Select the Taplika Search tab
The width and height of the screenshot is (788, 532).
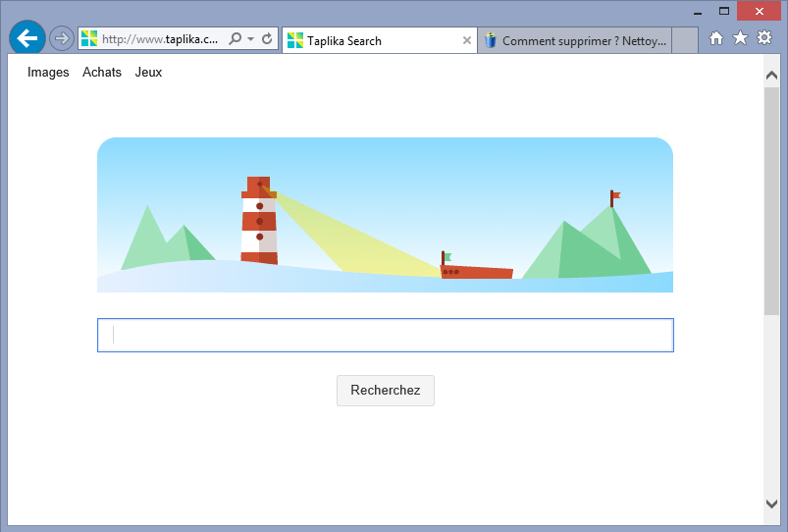tap(380, 40)
